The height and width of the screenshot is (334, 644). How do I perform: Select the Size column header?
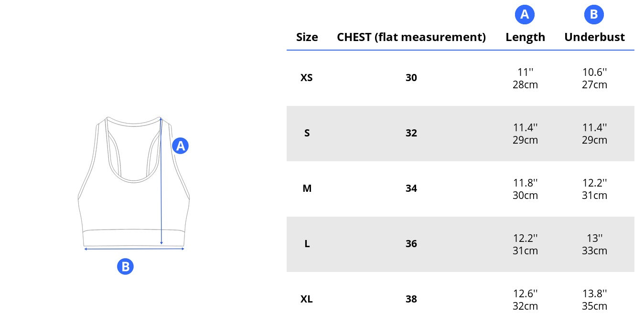point(307,37)
